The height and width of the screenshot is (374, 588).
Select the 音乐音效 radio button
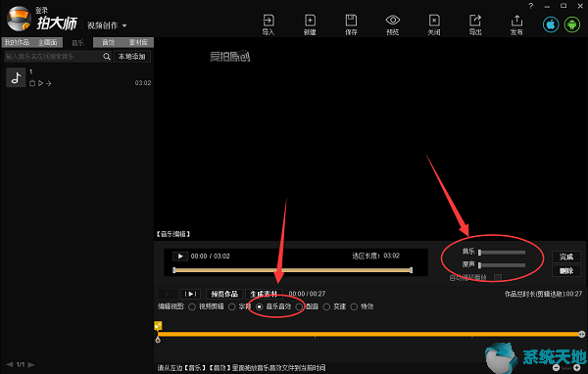[259, 306]
